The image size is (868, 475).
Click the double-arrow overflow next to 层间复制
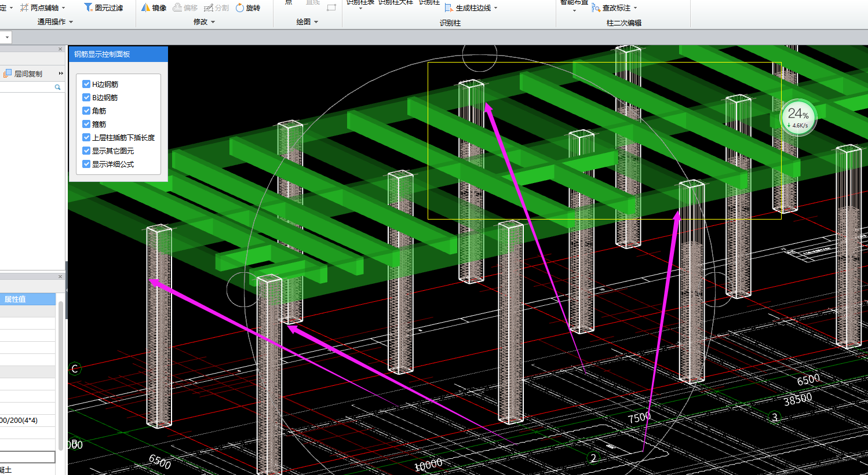pos(61,74)
